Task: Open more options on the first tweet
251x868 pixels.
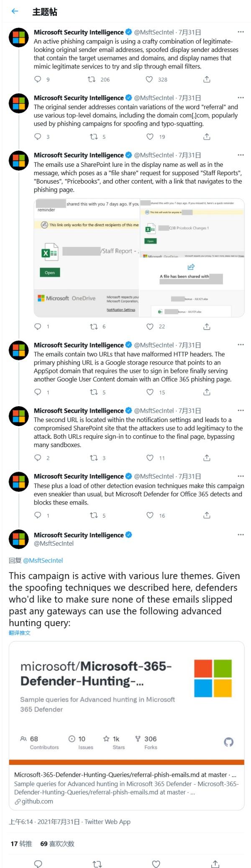Action: pyautogui.click(x=241, y=32)
